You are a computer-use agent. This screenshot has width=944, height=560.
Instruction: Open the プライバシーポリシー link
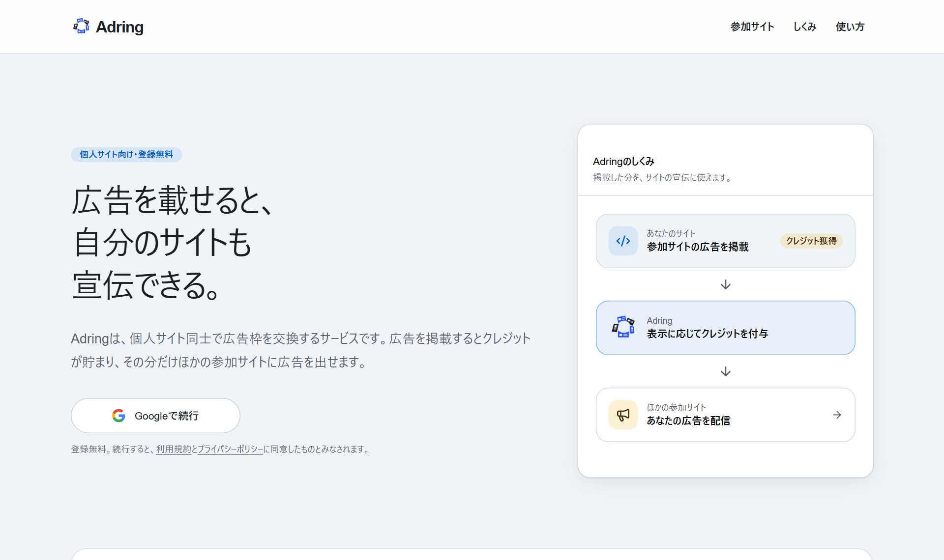click(230, 449)
